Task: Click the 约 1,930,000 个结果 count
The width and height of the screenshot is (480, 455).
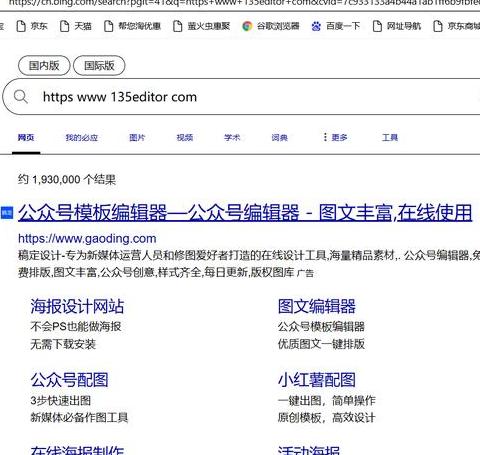Action: pos(67,180)
